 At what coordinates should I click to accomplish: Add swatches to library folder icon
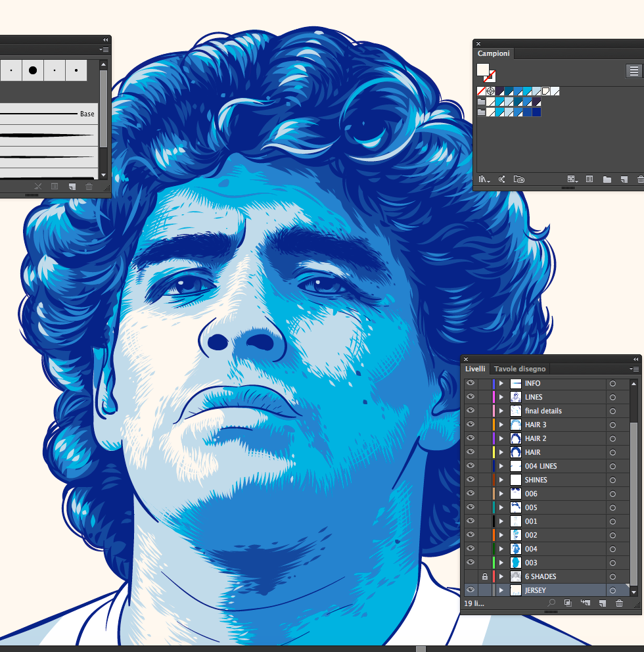519,179
